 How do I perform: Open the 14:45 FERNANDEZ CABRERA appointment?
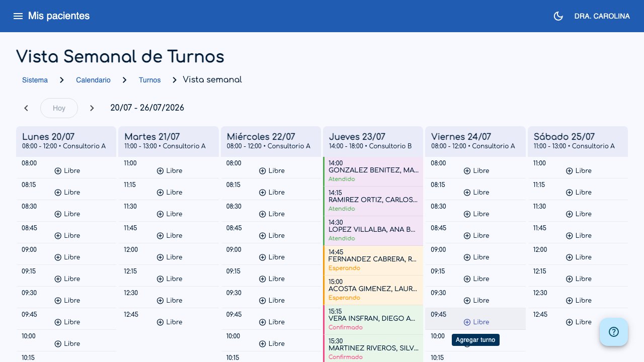(x=373, y=260)
